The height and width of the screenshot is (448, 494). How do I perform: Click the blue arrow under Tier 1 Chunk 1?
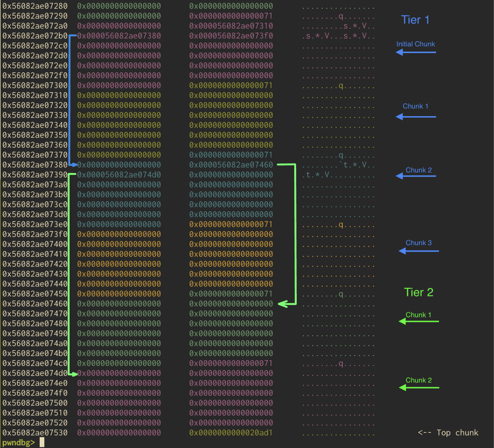[x=415, y=117]
